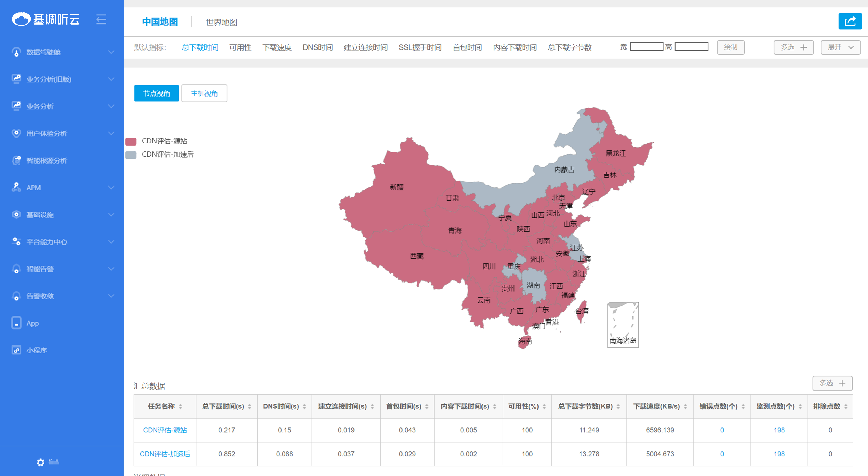
Task: Click the App phone icon
Action: click(x=16, y=323)
